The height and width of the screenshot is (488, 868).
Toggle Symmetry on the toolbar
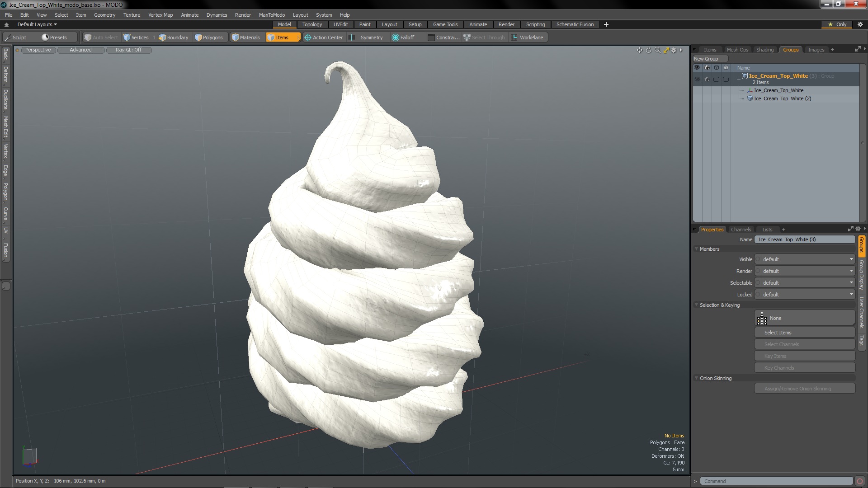point(367,38)
